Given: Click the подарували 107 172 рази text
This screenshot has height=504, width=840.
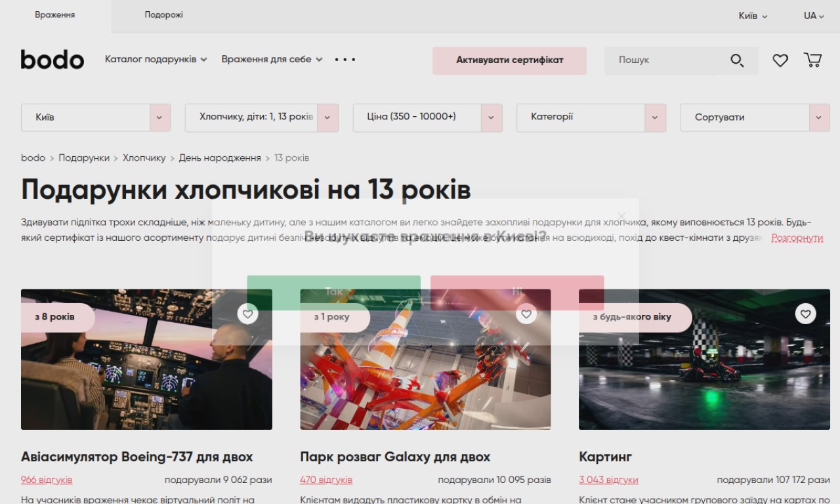Looking at the screenshot, I should [773, 480].
